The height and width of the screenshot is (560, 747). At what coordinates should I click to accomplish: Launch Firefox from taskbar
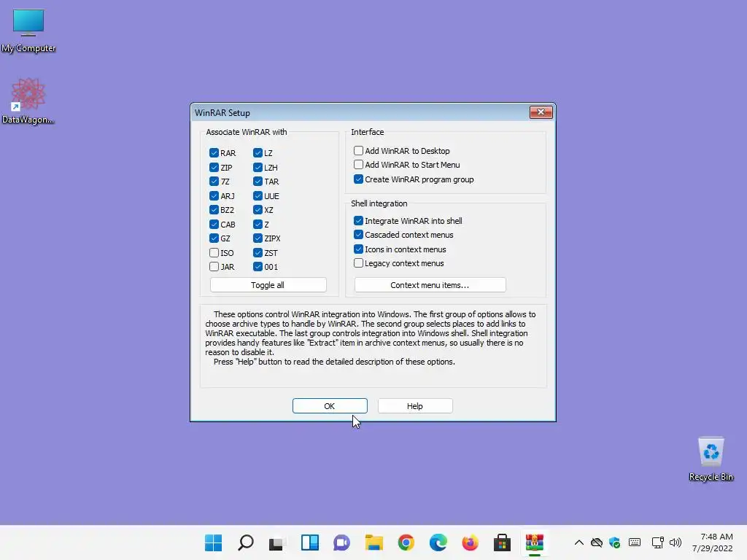point(471,542)
